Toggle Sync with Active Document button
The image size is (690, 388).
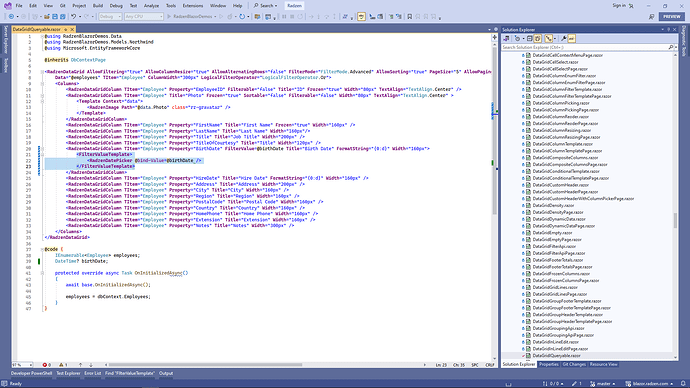tap(548, 39)
